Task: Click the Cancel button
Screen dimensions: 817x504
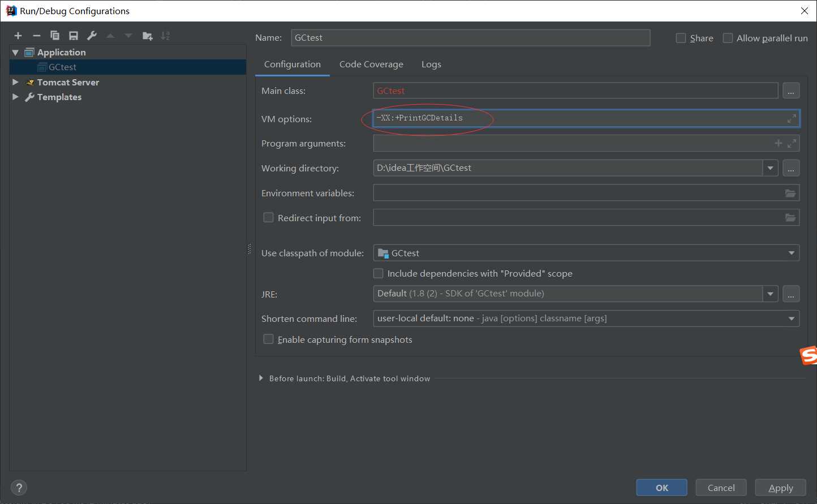Action: pyautogui.click(x=721, y=488)
